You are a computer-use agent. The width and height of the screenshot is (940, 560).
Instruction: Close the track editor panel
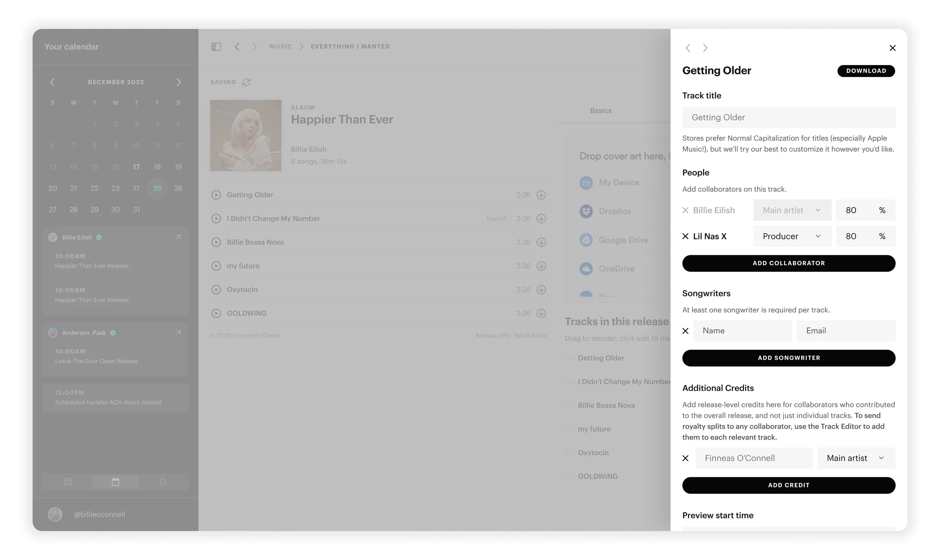pos(892,48)
